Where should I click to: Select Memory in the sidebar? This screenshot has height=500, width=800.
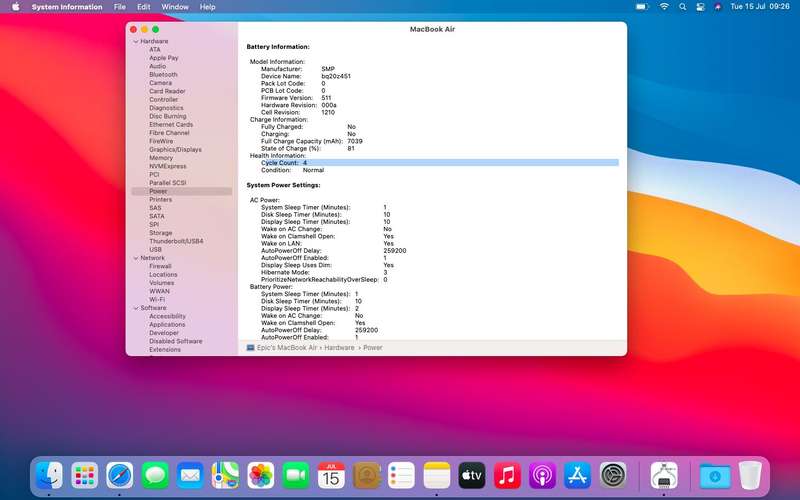(161, 158)
